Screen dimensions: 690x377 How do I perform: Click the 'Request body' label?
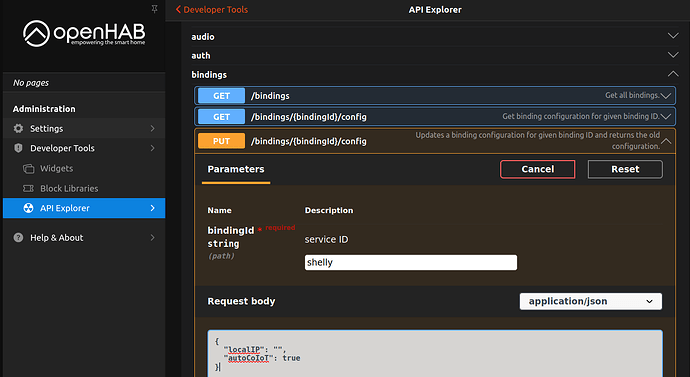click(241, 301)
